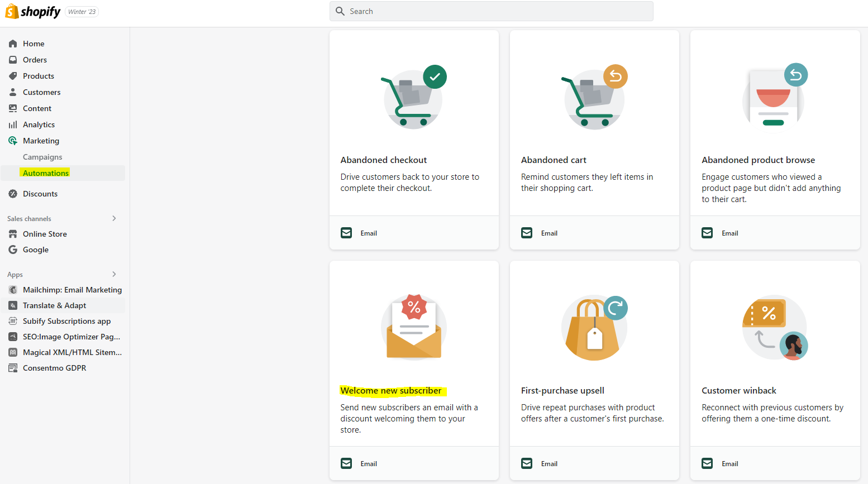Click the shopping bag upsell illustration
The width and height of the screenshot is (868, 484).
(x=594, y=328)
